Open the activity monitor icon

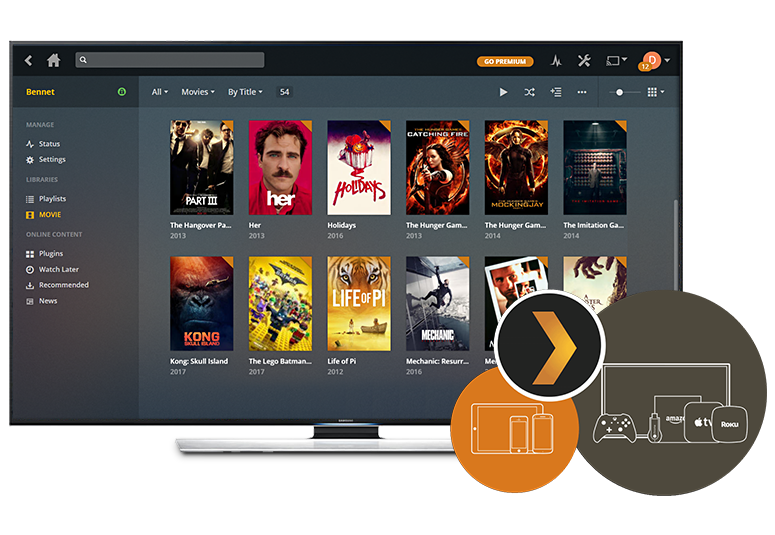point(556,61)
